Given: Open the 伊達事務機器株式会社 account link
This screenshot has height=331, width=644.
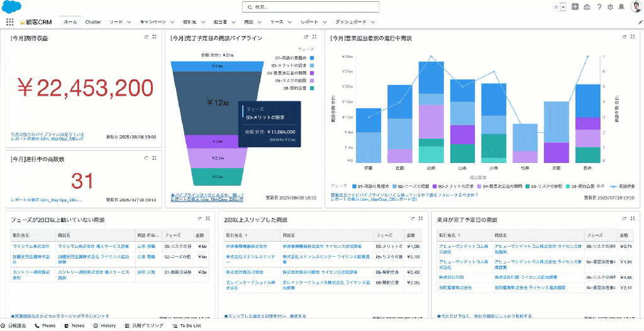Looking at the screenshot, I should [x=246, y=246].
